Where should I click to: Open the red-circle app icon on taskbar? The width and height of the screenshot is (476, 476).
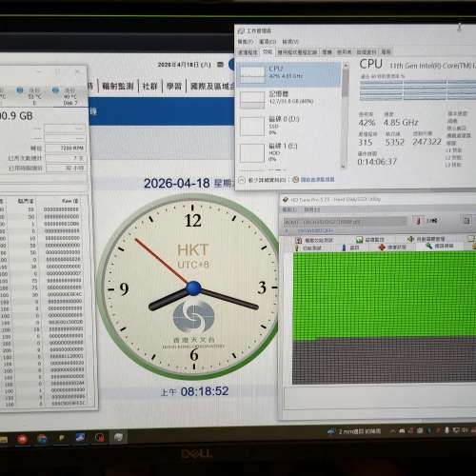click(x=100, y=438)
